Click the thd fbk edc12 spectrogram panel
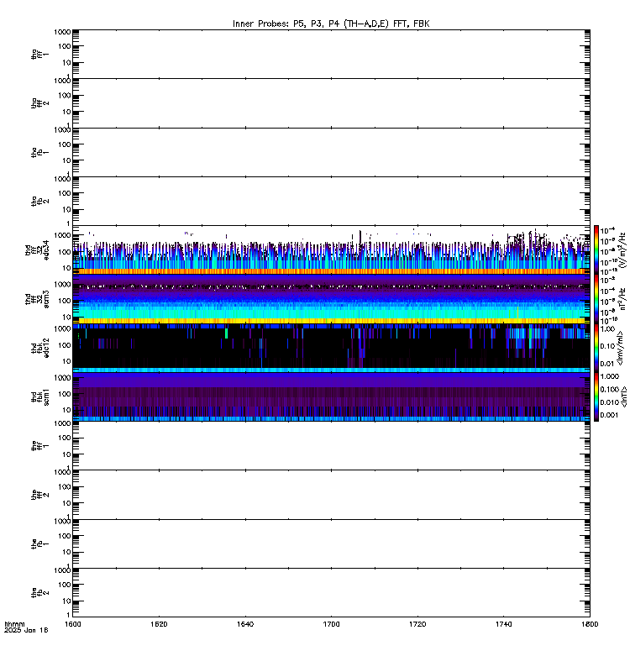Viewport: 630px width, 672px height. click(x=331, y=348)
